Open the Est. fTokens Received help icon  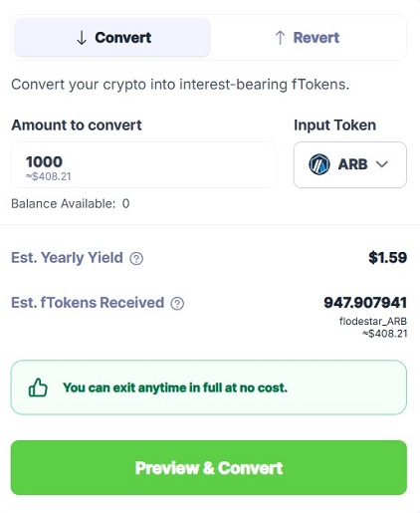pos(177,303)
